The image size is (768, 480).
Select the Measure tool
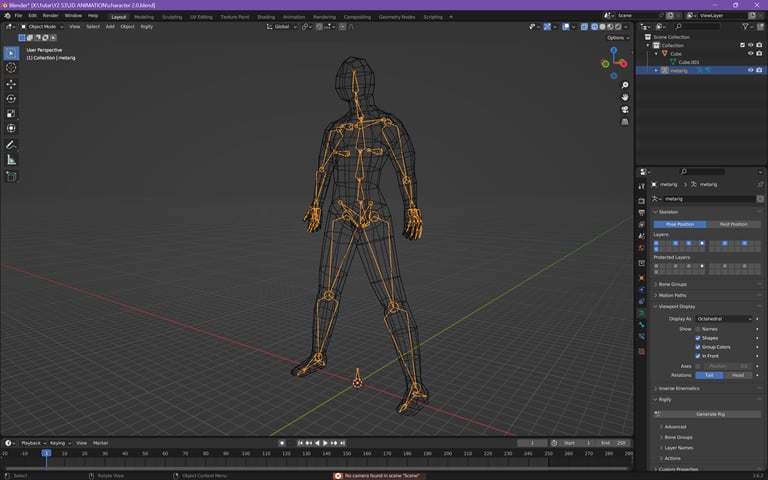click(11, 160)
